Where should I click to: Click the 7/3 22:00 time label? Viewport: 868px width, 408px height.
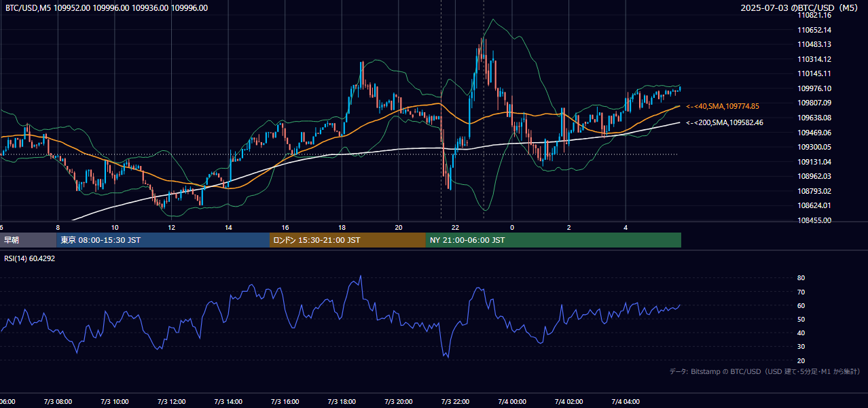point(456,402)
